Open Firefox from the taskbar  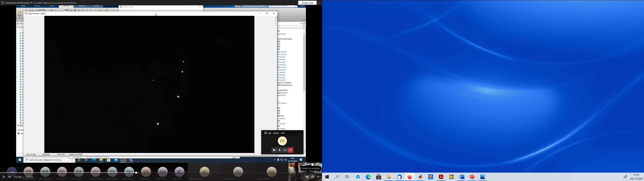(x=410, y=177)
